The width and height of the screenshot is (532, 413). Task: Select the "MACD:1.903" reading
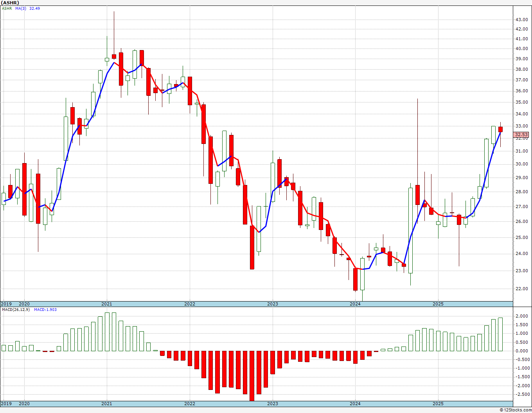[45, 309]
